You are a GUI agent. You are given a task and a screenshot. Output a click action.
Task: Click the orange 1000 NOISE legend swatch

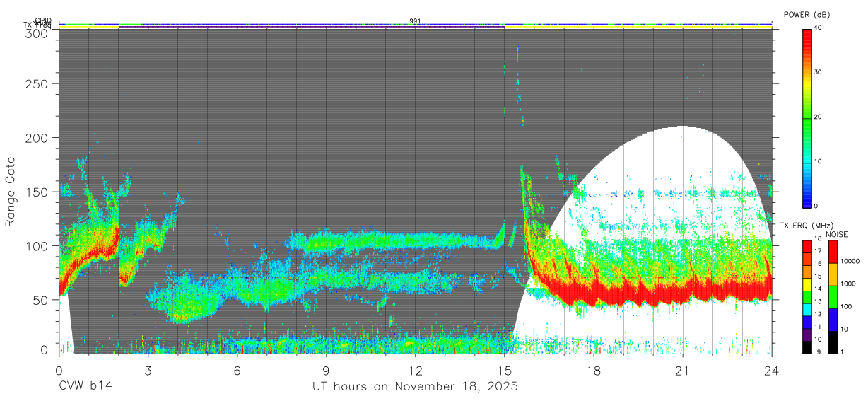(x=833, y=274)
